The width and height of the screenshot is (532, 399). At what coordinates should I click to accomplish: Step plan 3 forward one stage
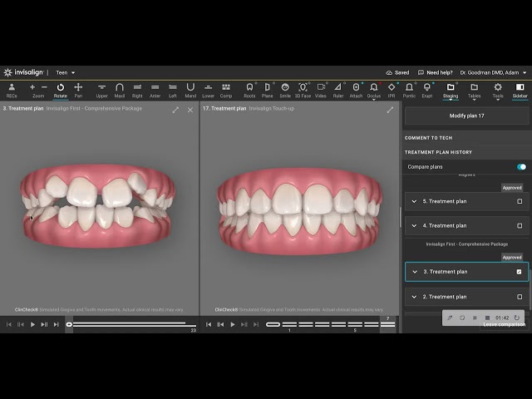click(44, 324)
